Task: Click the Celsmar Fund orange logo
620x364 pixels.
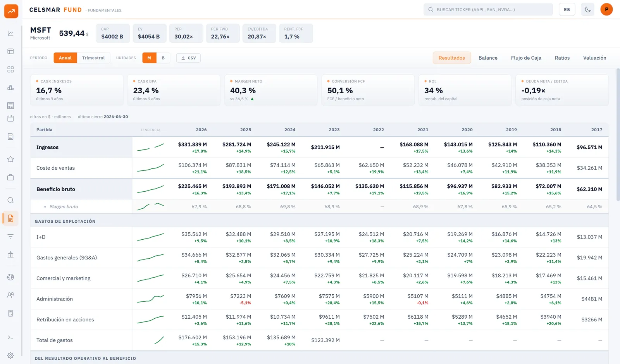Action: pos(11,11)
